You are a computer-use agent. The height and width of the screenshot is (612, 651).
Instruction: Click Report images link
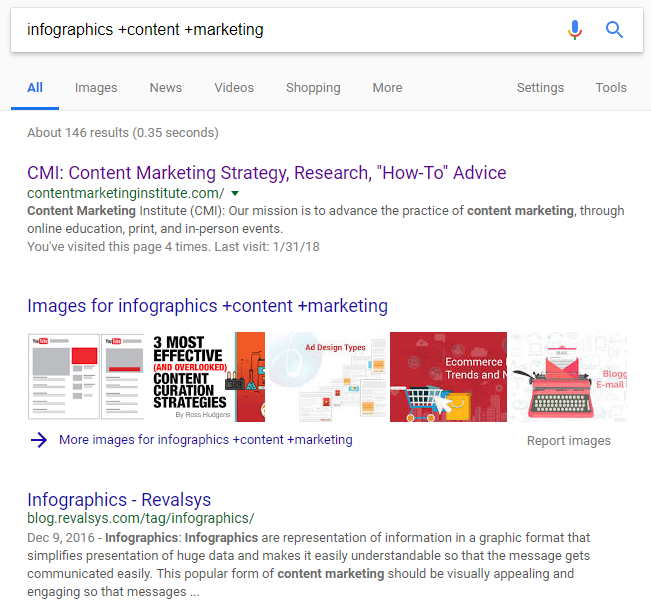click(569, 441)
